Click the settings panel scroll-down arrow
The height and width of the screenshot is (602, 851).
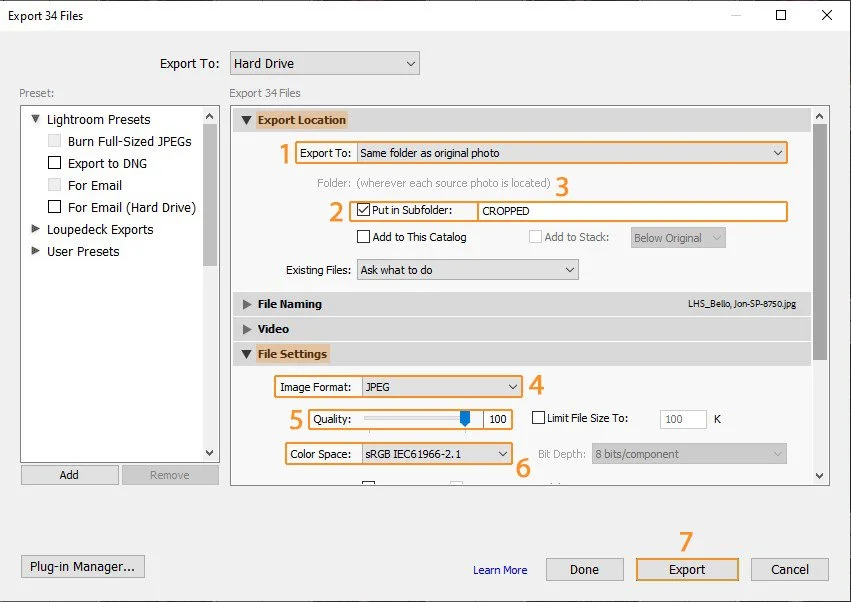pyautogui.click(x=820, y=476)
